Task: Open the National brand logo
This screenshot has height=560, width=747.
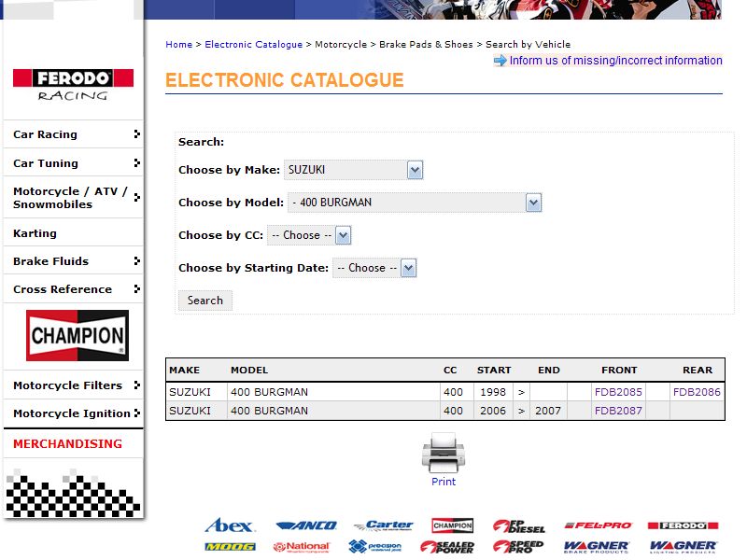Action: 301,547
